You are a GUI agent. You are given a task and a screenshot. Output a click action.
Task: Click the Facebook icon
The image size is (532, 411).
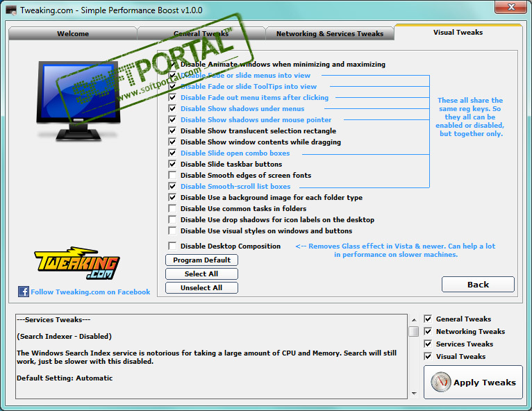[24, 292]
